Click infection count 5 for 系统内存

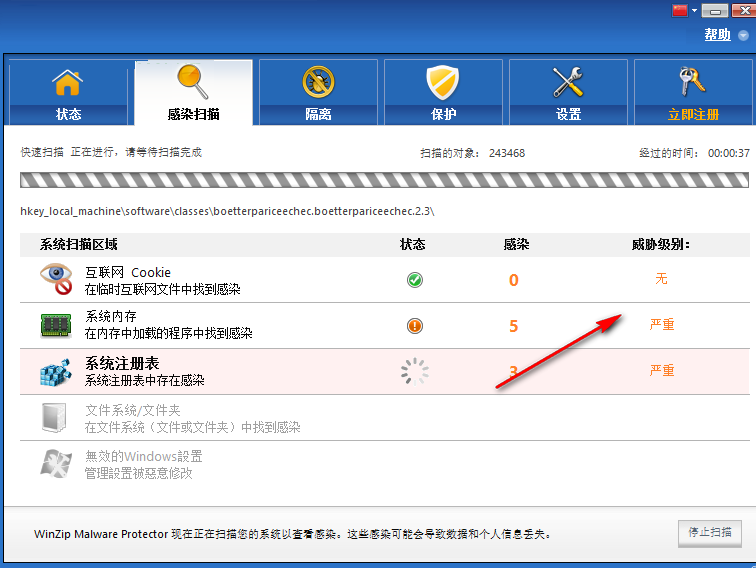pyautogui.click(x=514, y=326)
